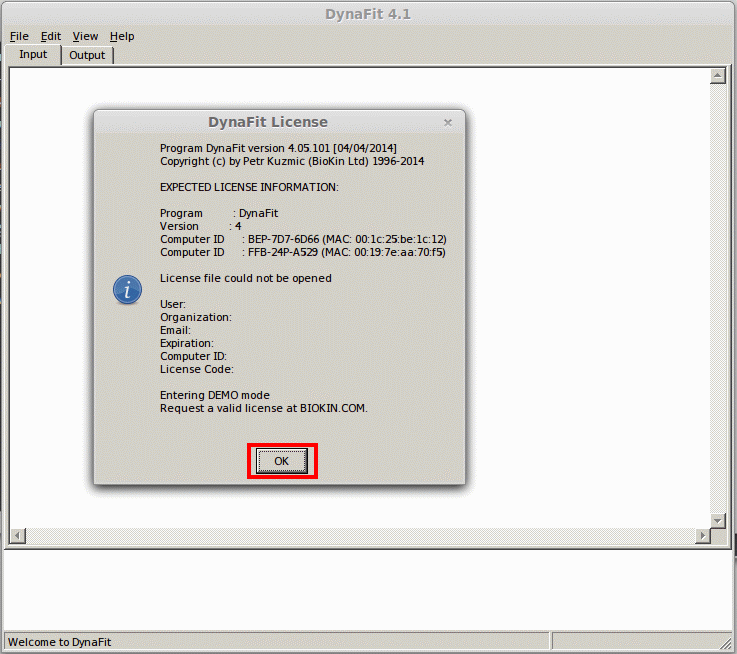This screenshot has width=737, height=654.
Task: Close the DynaFit License dialog with X
Action: tap(448, 123)
